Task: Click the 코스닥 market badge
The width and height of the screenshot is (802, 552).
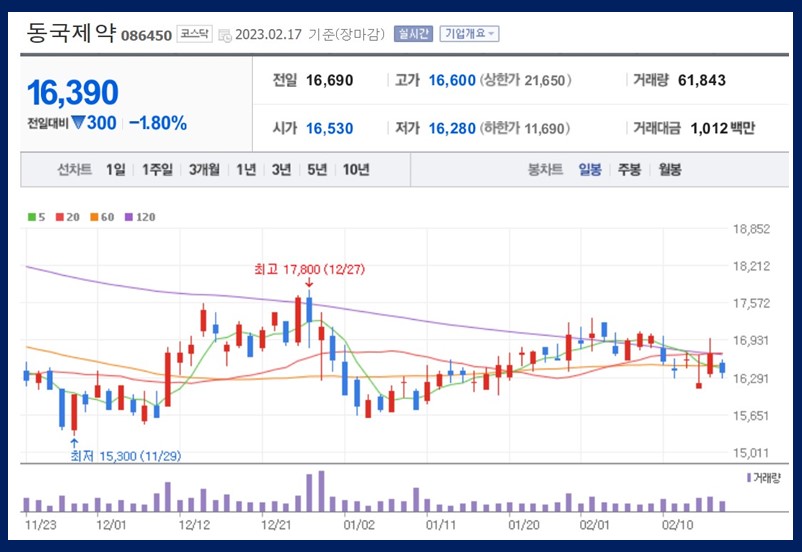Action: 194,34
